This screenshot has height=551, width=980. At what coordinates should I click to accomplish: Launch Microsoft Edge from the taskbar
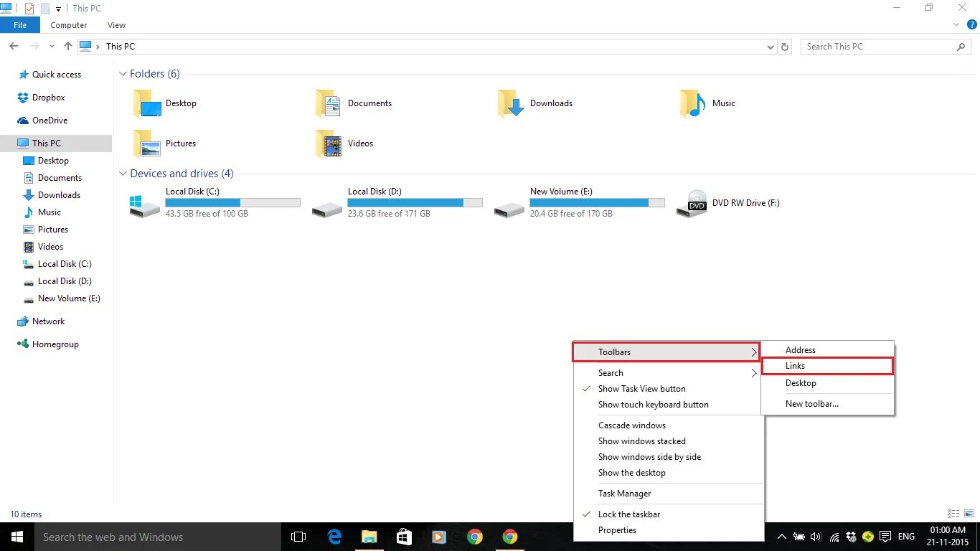click(x=334, y=536)
